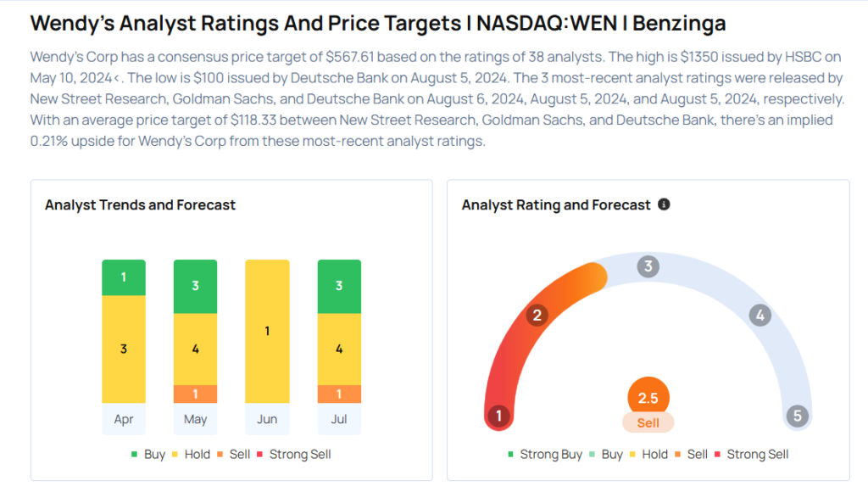Viewport: 868px width, 492px height.
Task: Select gauge marker number 4
Action: click(x=760, y=316)
